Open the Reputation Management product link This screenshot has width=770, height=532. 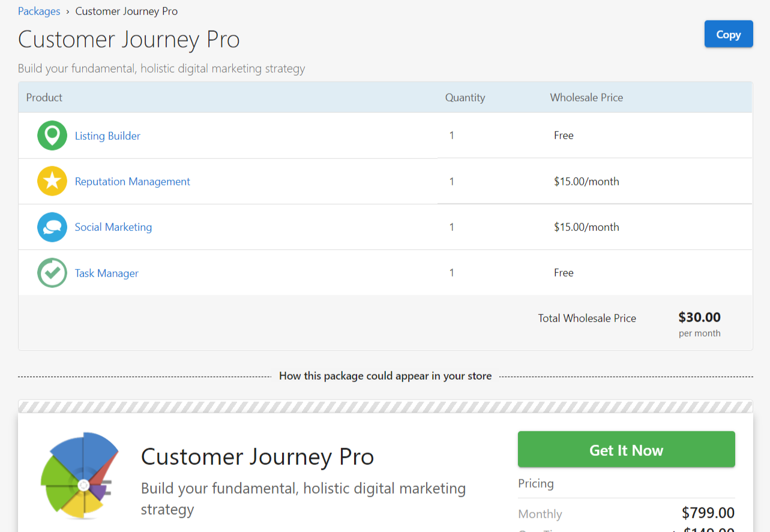[x=132, y=181]
